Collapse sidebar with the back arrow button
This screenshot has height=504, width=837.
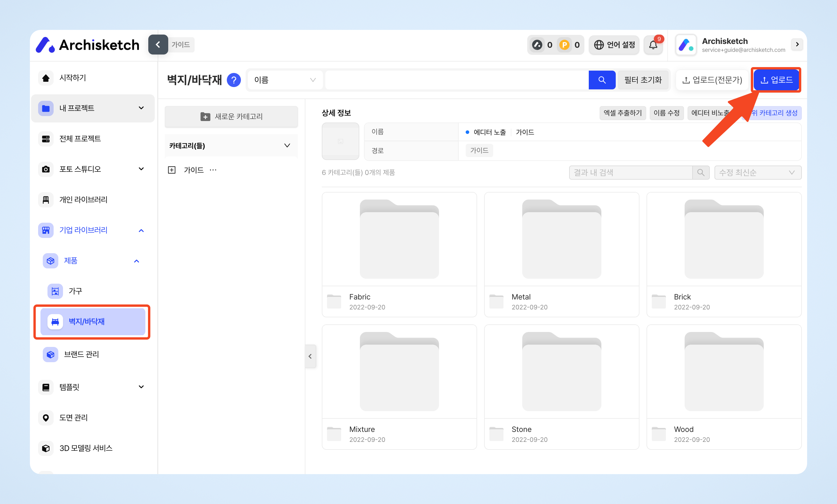(158, 45)
